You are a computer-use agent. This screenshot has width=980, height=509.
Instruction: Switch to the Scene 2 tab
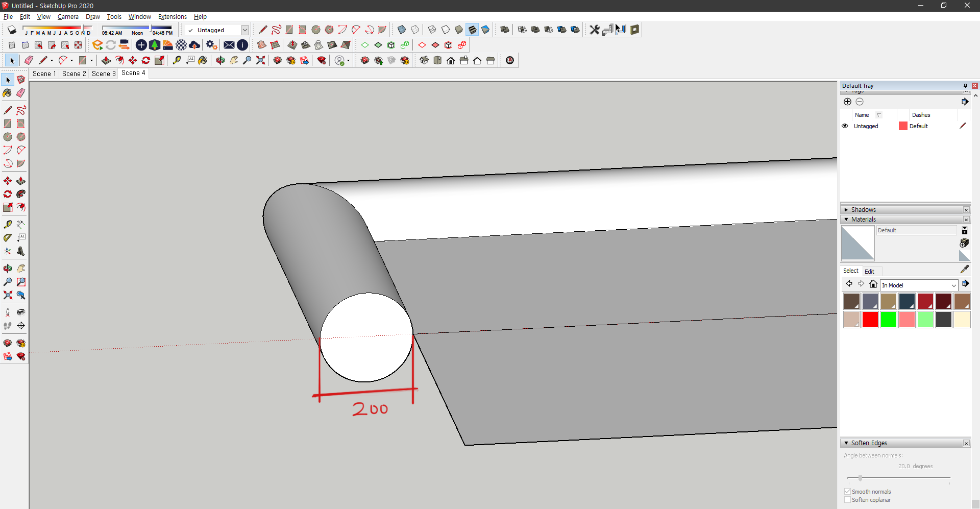click(x=74, y=74)
